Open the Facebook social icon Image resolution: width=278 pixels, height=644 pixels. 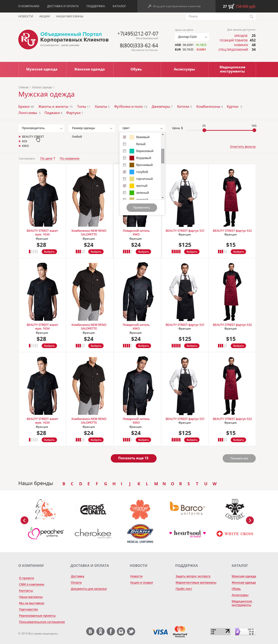(x=111, y=631)
